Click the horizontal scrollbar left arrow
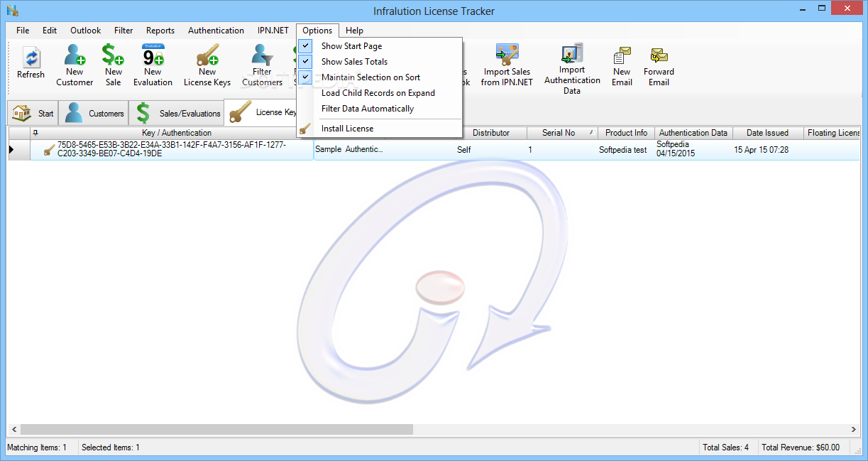This screenshot has height=461, width=868. point(13,430)
